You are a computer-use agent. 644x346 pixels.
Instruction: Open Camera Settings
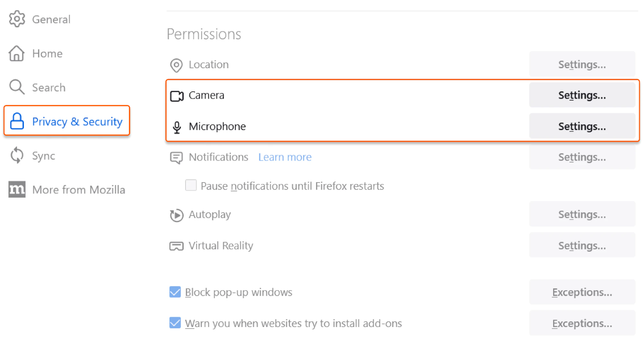coord(582,95)
